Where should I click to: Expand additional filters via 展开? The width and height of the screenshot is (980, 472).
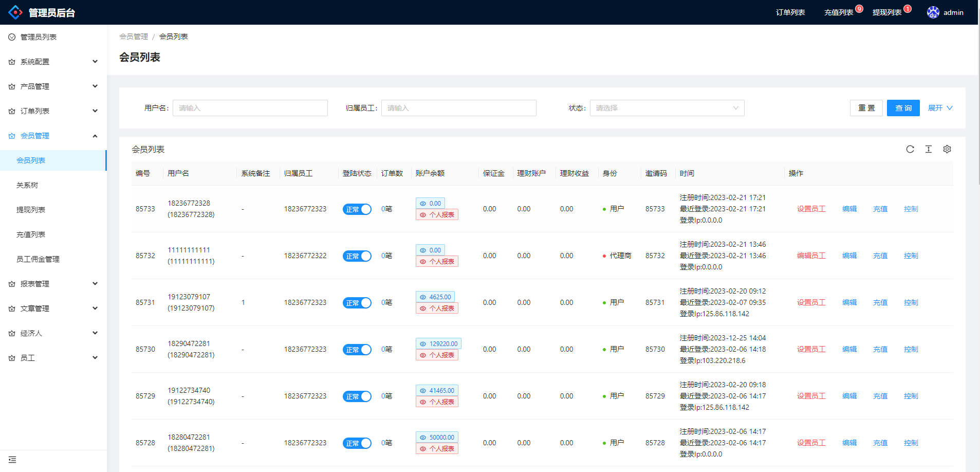point(940,108)
